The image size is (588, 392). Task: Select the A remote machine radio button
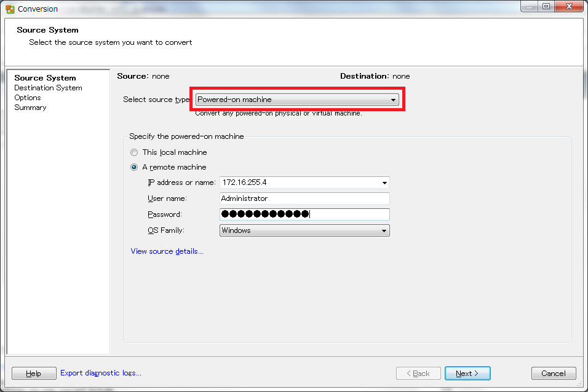click(134, 167)
